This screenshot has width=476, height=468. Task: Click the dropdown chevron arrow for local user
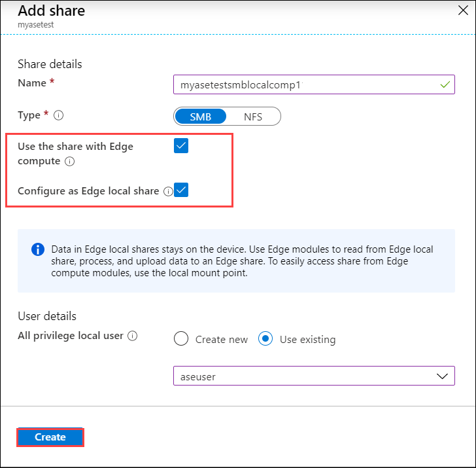(x=440, y=376)
